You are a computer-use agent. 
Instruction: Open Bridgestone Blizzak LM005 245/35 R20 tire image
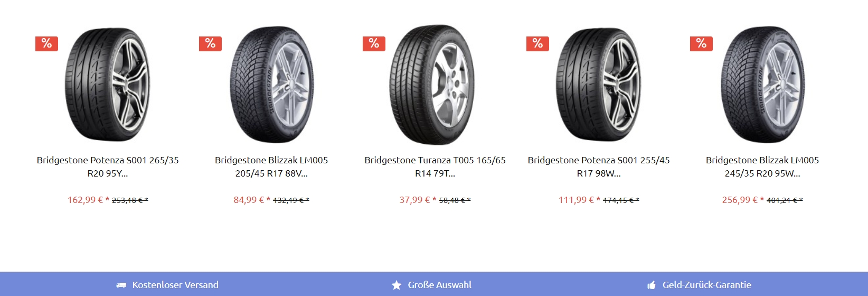[762, 85]
